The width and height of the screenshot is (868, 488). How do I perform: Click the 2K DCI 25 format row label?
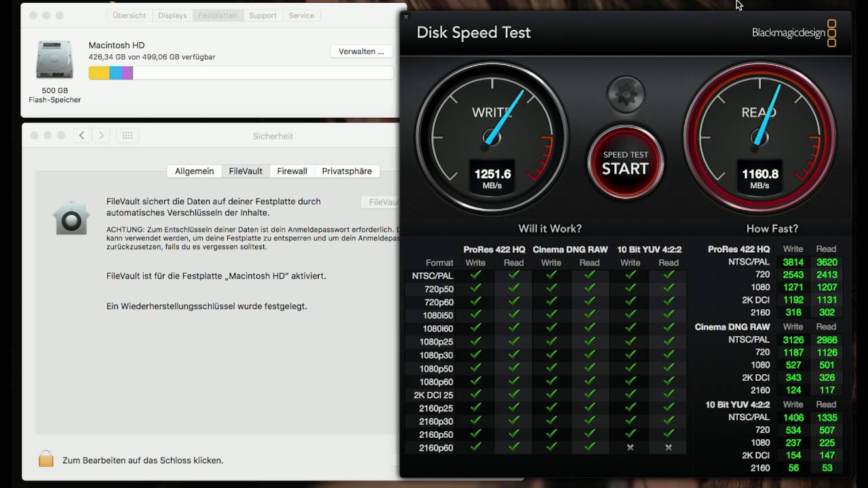click(433, 395)
